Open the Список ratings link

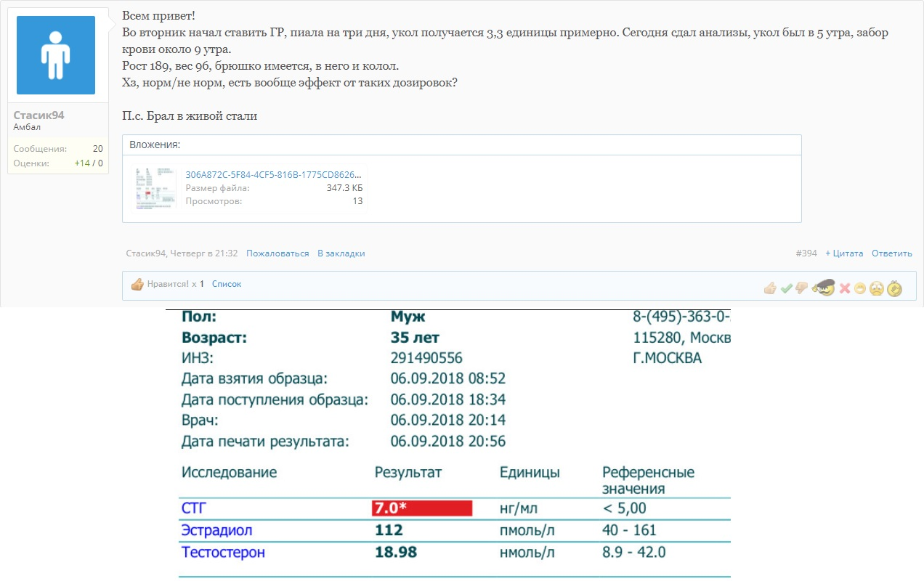coord(226,284)
